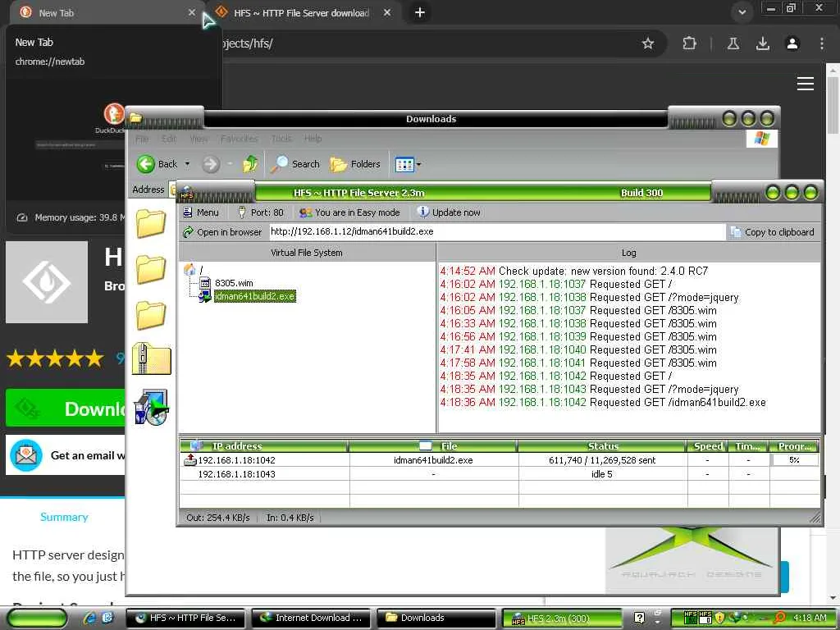Open the tab search dropdown chevron

742,12
